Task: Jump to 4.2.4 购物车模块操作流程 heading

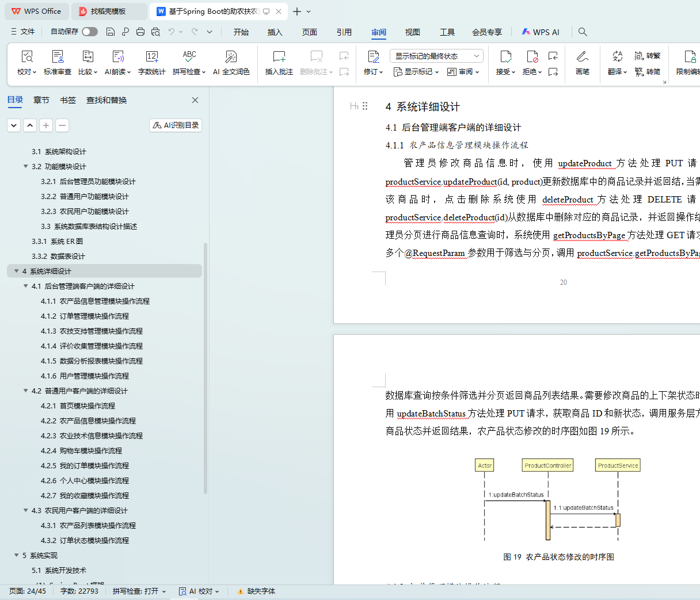Action: pyautogui.click(x=81, y=450)
